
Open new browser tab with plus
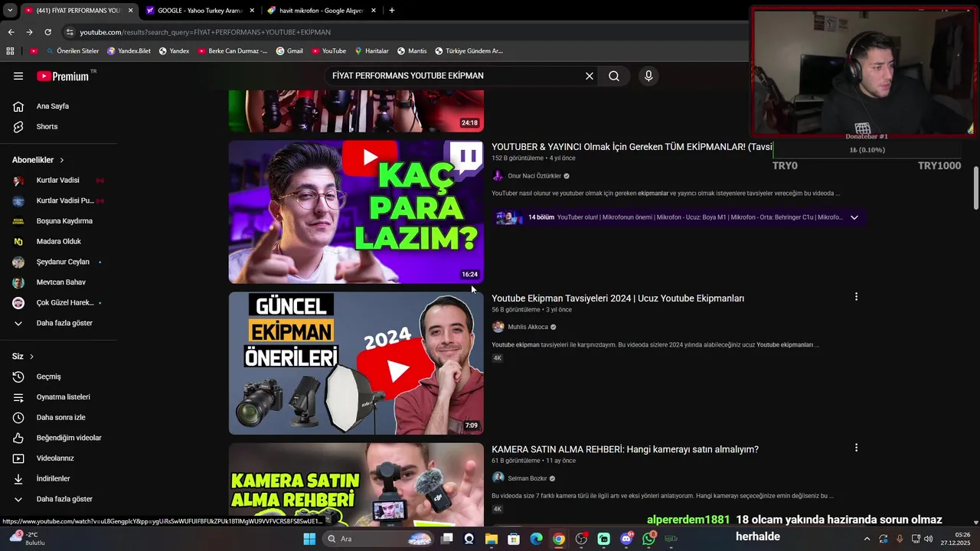click(x=392, y=11)
